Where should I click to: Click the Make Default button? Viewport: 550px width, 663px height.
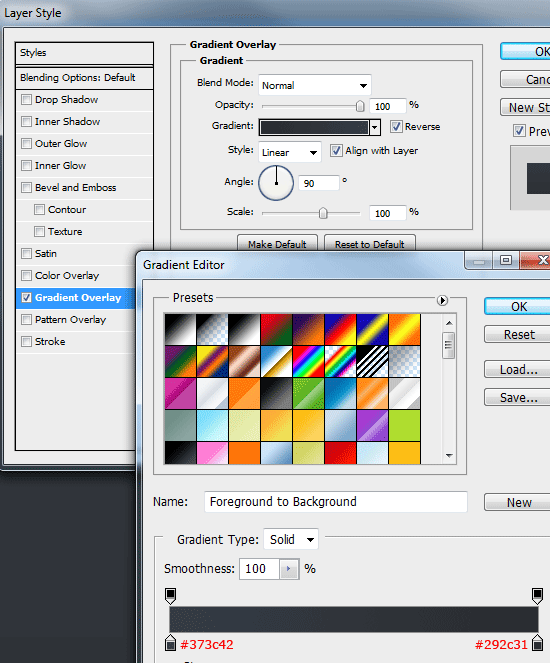[x=277, y=244]
